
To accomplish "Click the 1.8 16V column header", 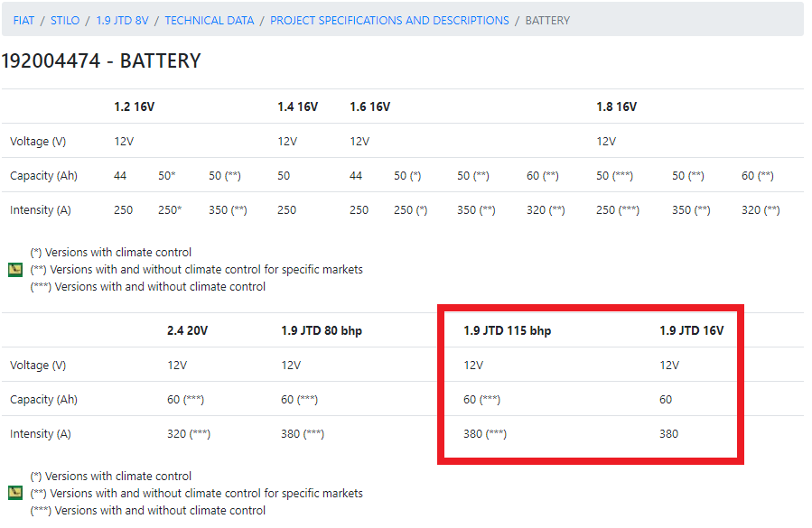I will coord(616,107).
